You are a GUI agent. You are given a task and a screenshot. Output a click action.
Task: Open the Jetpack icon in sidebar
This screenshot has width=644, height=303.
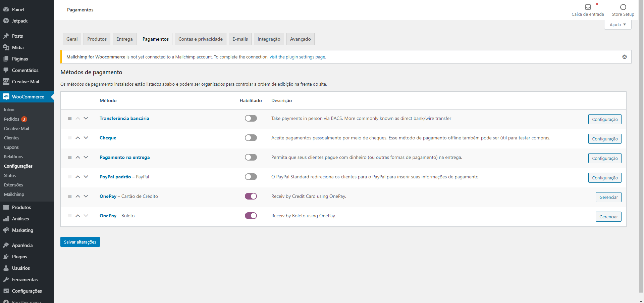coord(6,21)
